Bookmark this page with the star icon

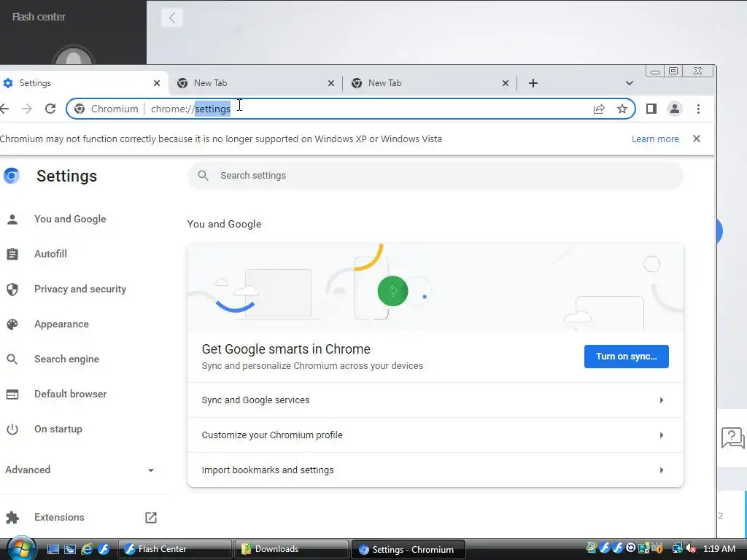point(622,109)
